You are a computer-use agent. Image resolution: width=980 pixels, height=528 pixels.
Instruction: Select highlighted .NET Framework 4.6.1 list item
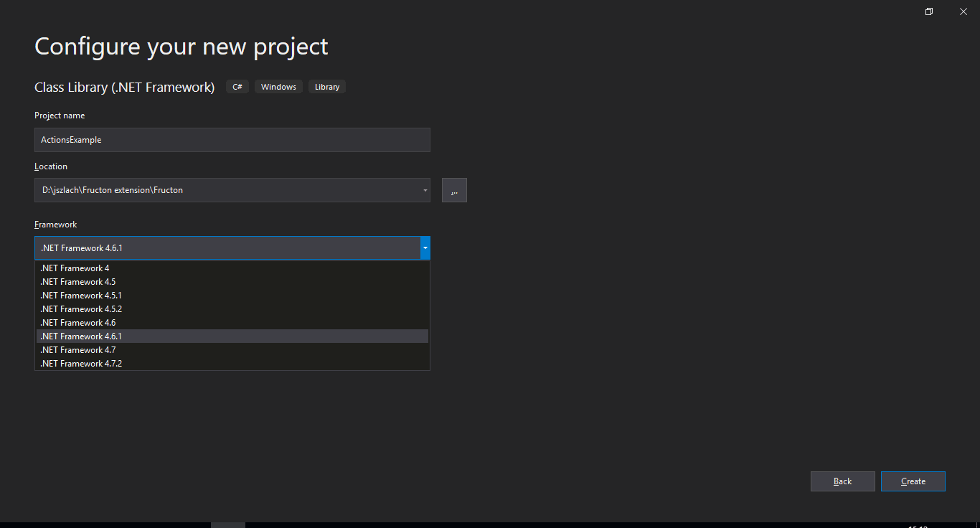(x=232, y=336)
